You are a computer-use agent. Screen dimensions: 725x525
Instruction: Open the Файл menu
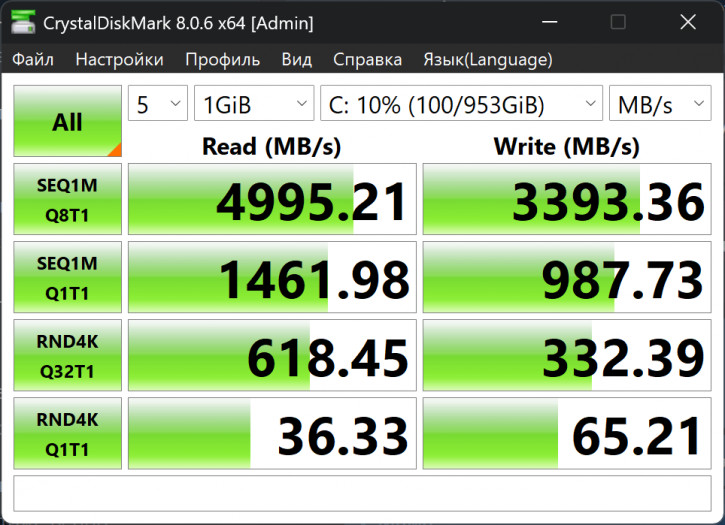click(x=33, y=60)
